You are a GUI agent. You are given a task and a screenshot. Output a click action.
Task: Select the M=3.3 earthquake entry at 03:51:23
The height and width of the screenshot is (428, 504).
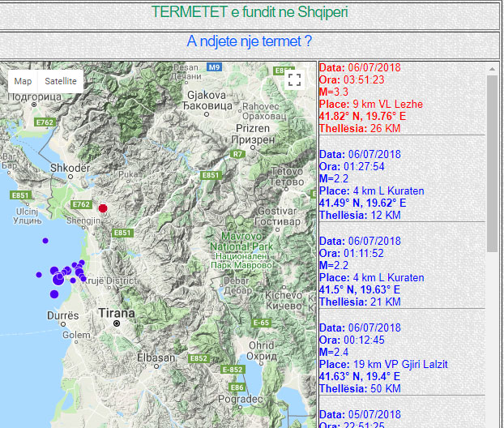pos(370,98)
